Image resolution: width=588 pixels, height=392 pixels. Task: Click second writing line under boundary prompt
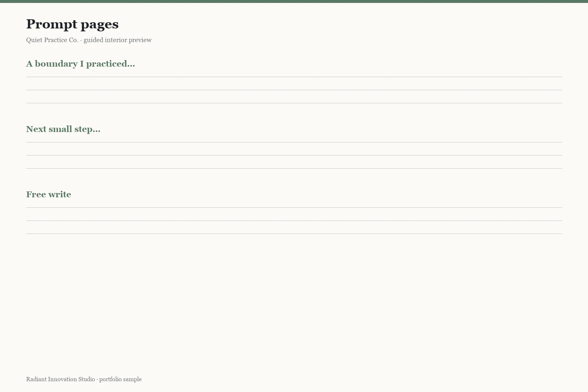coord(294,90)
